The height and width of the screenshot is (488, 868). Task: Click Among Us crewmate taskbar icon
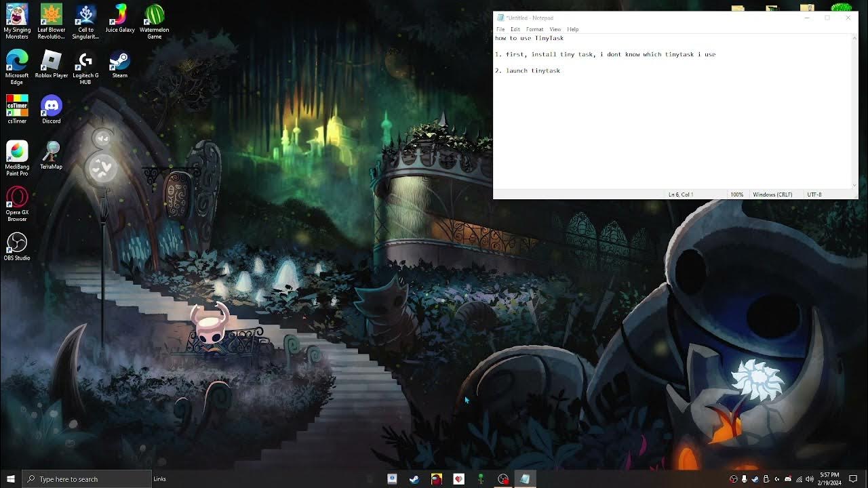coord(436,479)
